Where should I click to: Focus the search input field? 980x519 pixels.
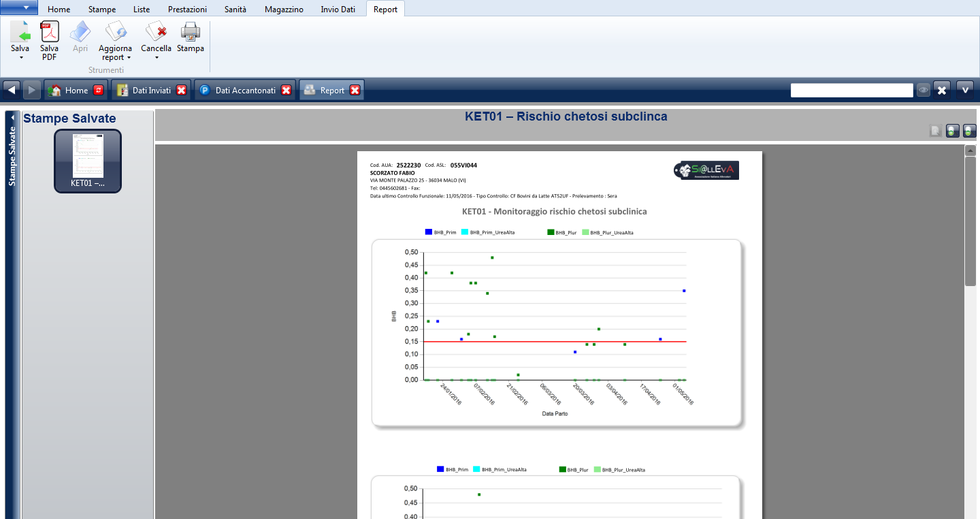click(851, 90)
